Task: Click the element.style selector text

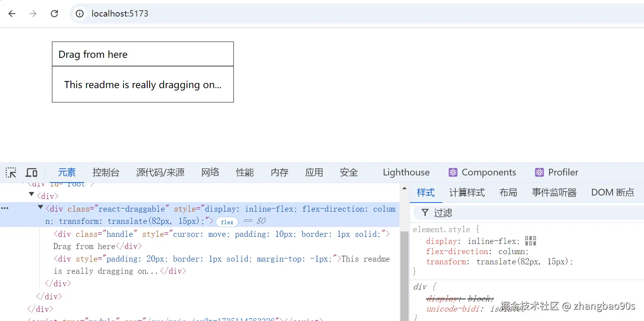Action: pyautogui.click(x=441, y=229)
